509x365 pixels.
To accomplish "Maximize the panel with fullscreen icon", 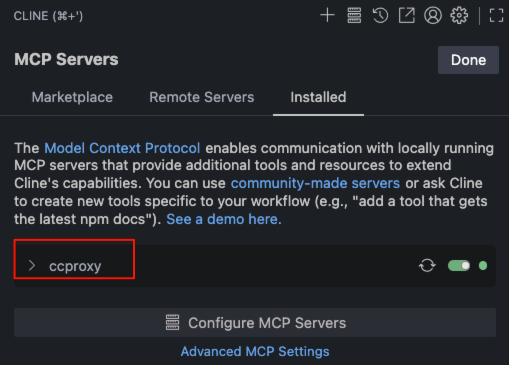I will (x=496, y=15).
